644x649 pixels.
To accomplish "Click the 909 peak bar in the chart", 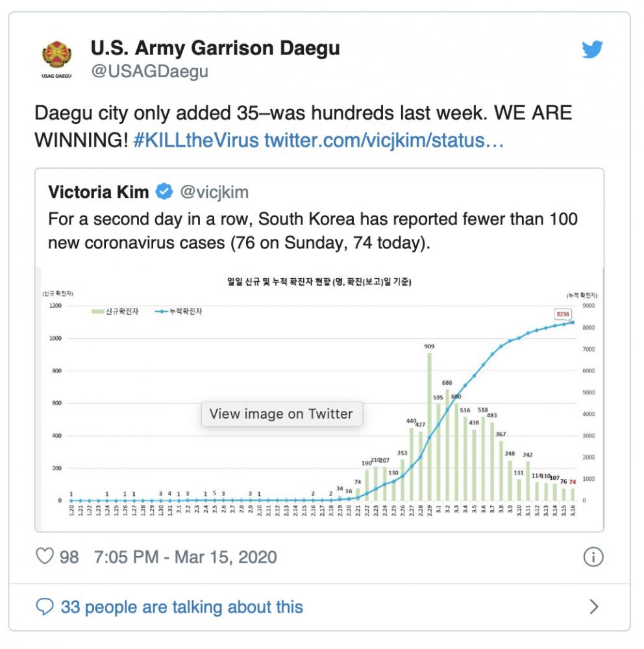I will [x=430, y=426].
